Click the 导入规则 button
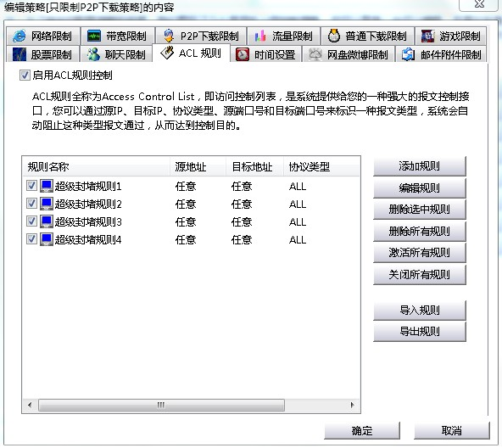 point(420,311)
